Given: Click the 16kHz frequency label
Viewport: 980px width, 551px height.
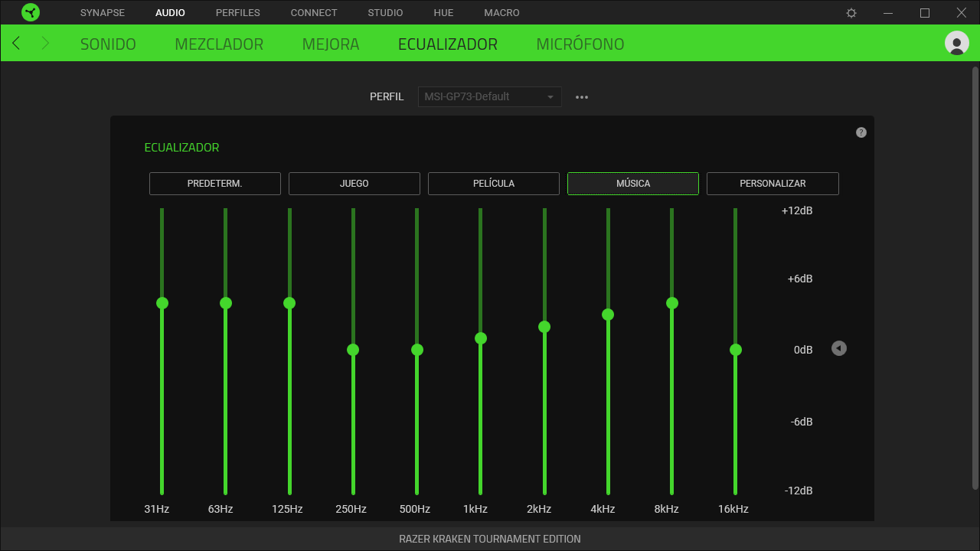Looking at the screenshot, I should click(x=733, y=509).
